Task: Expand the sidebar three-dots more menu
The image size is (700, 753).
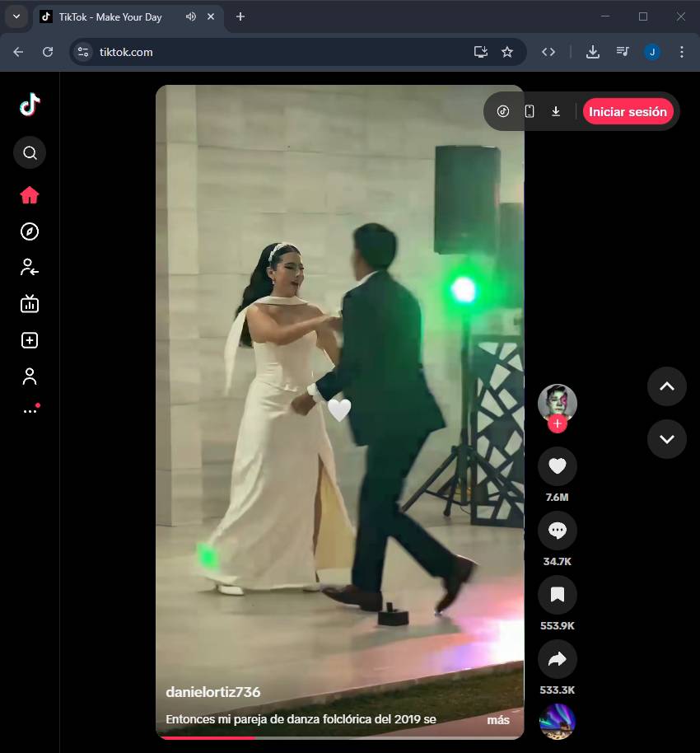Action: (x=30, y=410)
